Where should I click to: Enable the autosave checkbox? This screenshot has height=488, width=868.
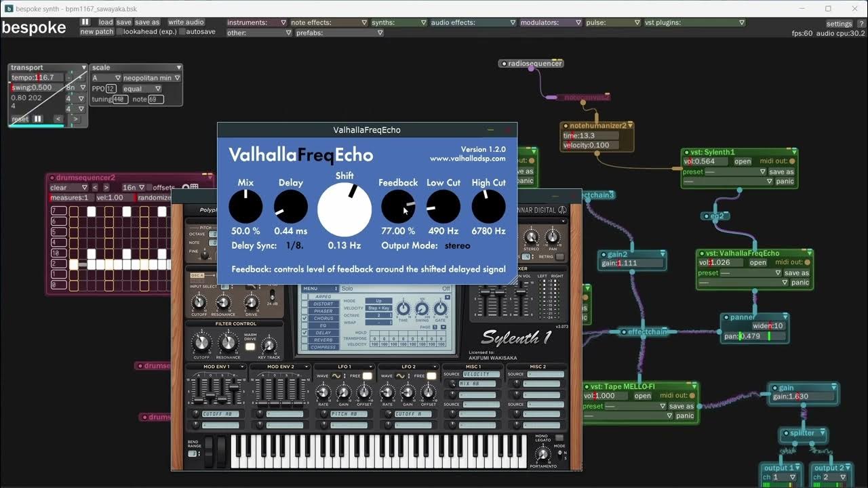point(181,32)
